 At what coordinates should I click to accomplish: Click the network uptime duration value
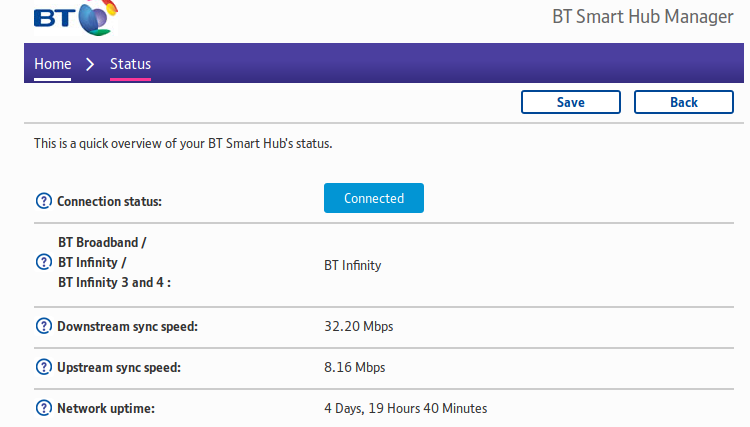point(405,408)
